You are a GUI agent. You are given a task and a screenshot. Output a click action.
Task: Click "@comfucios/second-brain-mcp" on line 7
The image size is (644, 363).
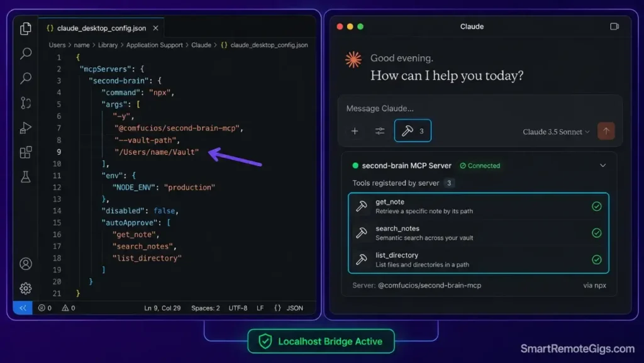click(177, 128)
